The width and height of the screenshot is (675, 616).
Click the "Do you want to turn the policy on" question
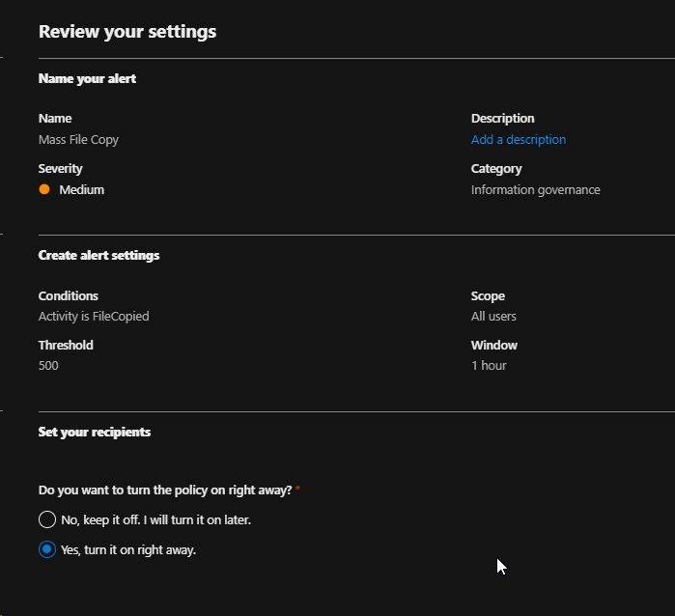165,490
